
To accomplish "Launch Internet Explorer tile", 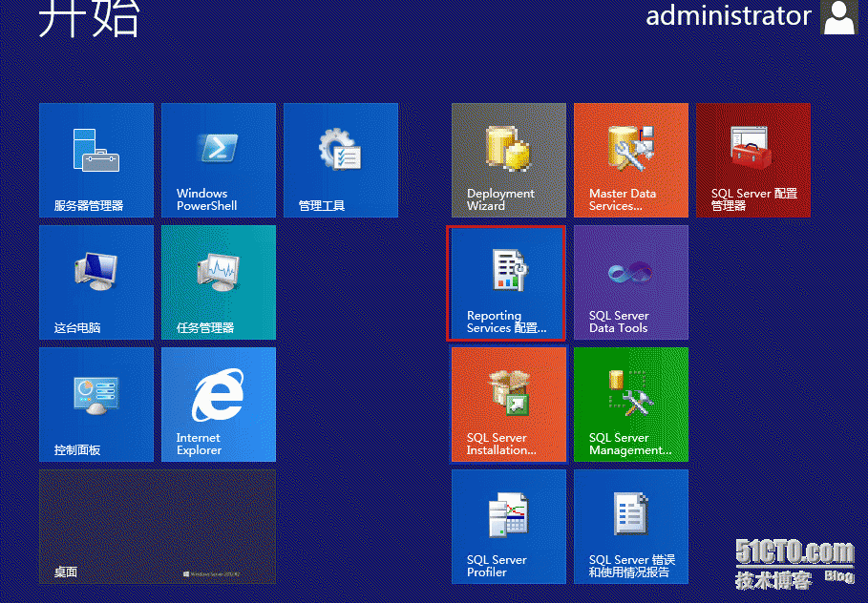I will pyautogui.click(x=219, y=405).
